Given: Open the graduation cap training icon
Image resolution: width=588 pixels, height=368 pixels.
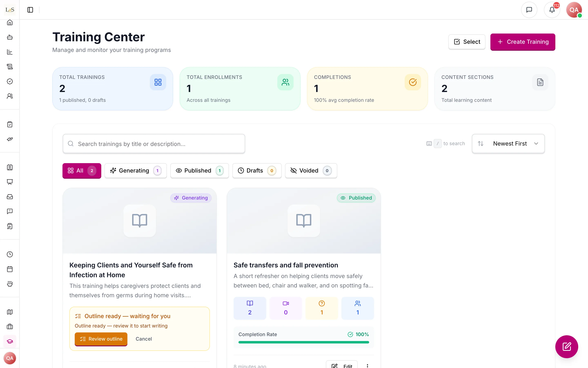Looking at the screenshot, I should click(x=10, y=341).
